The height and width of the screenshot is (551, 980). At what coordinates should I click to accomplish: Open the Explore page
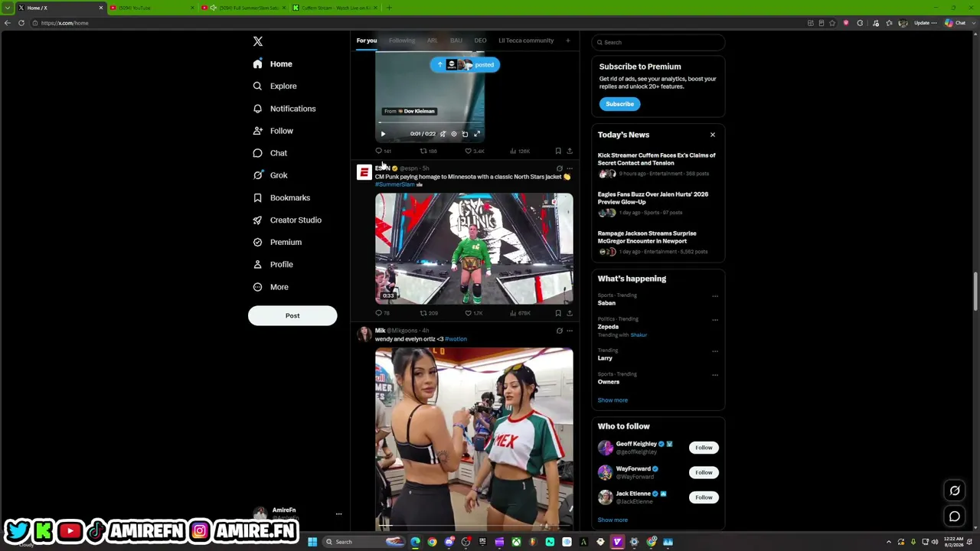click(x=275, y=86)
